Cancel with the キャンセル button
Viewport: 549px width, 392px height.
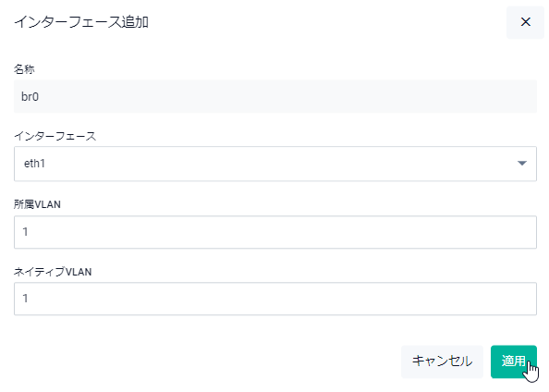click(442, 361)
